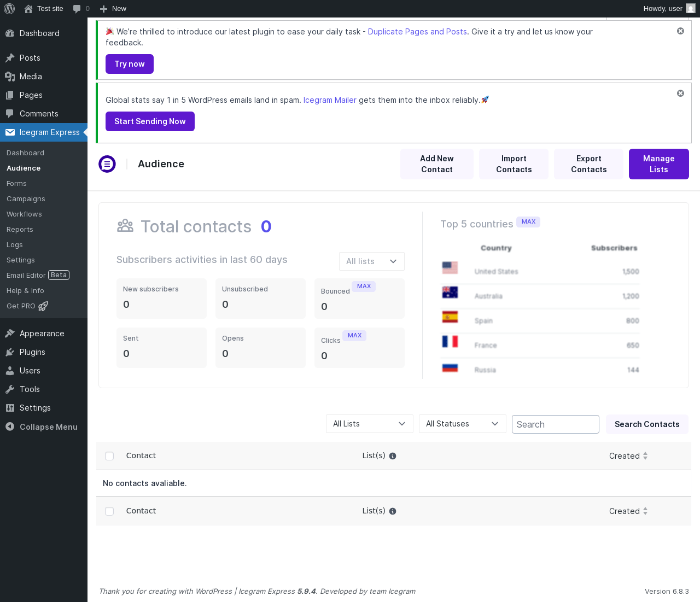Click the "No contacts avaliable." message
This screenshot has width=700, height=602.
coord(145,483)
